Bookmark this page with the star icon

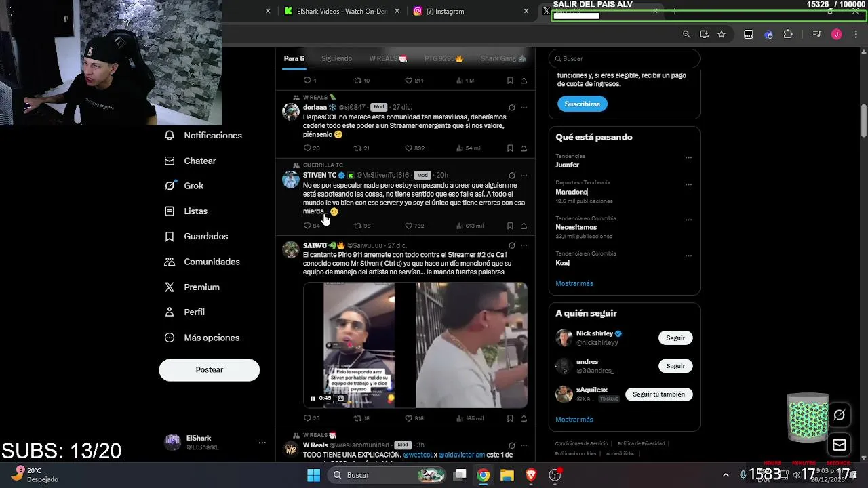pyautogui.click(x=722, y=34)
